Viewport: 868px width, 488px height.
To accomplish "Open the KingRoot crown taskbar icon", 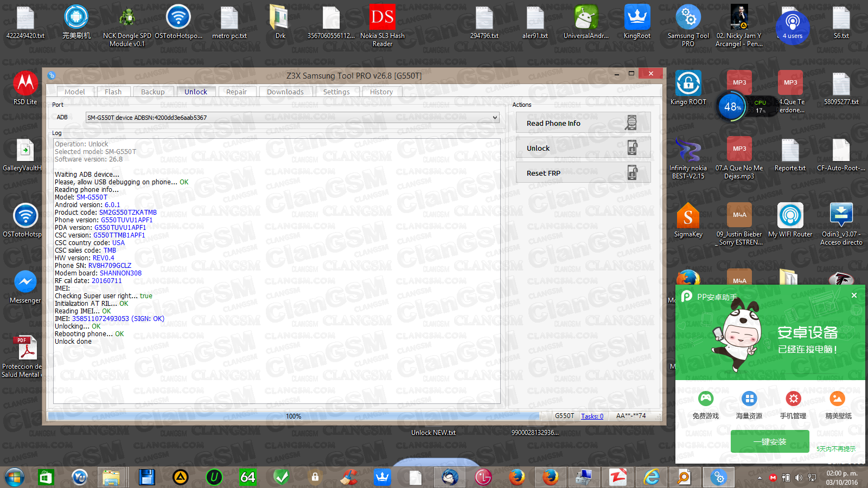I will (x=382, y=477).
